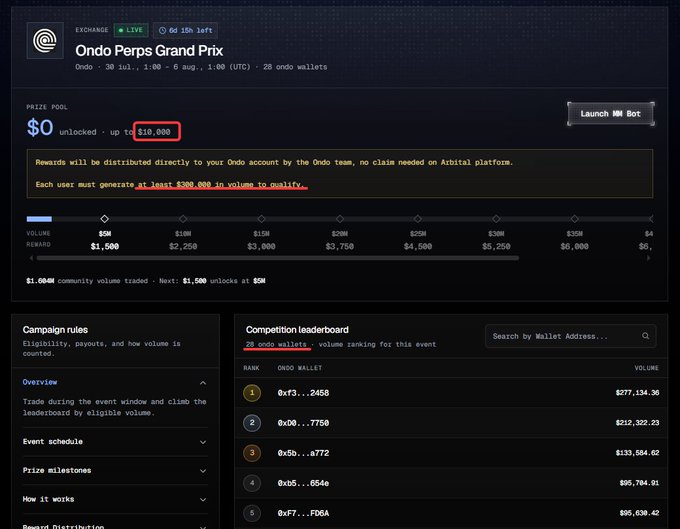Click the $1.604M community volume text
This screenshot has width=680, height=529.
coord(87,281)
